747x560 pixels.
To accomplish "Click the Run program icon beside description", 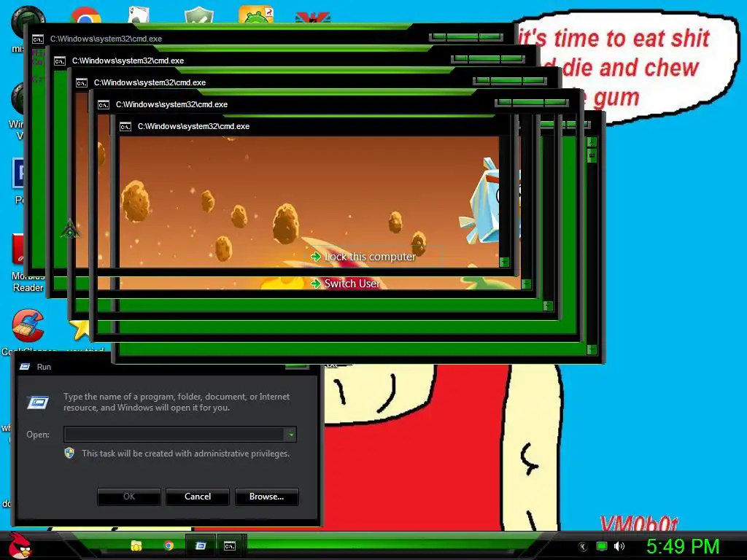I will click(x=38, y=402).
